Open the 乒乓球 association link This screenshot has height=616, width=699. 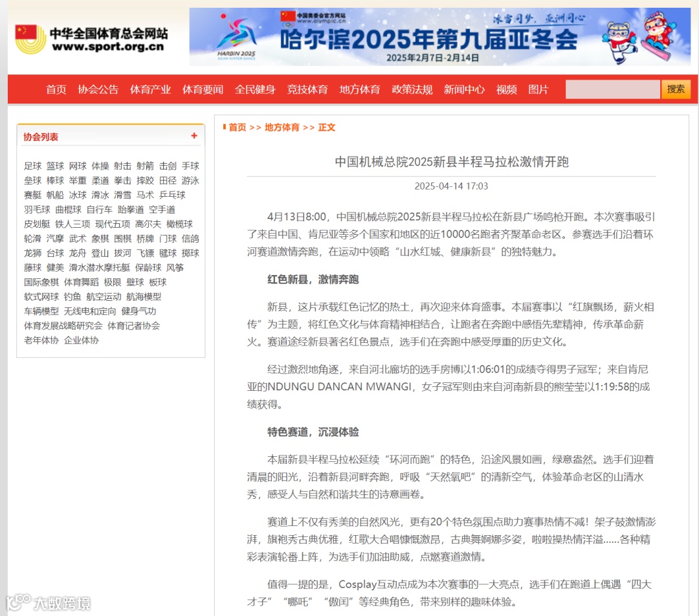[172, 195]
